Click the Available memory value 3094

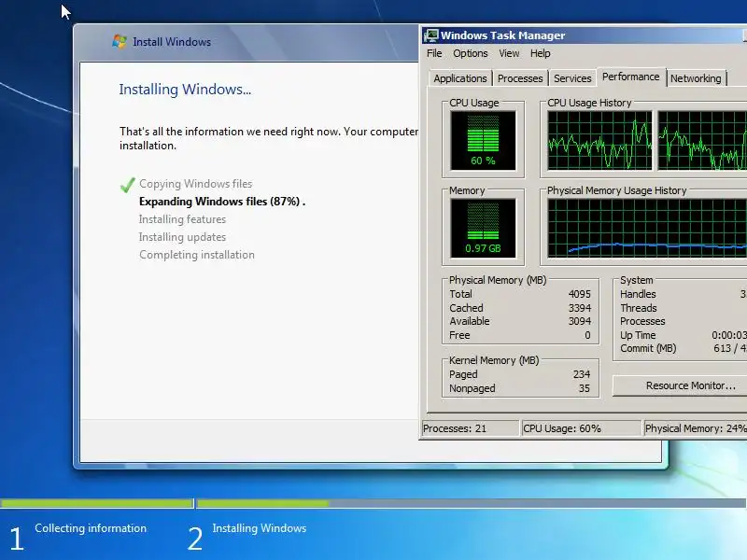coord(579,321)
